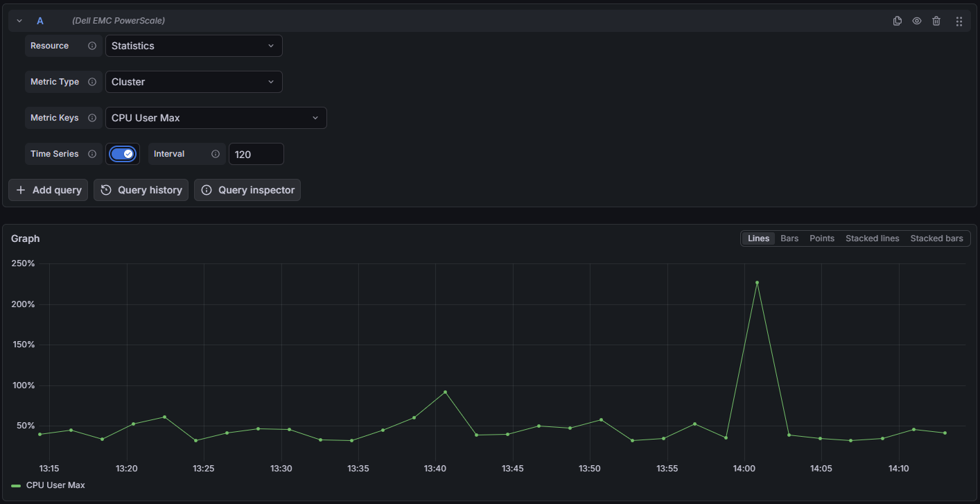Click the Add query button
Image resolution: width=980 pixels, height=504 pixels.
(49, 190)
